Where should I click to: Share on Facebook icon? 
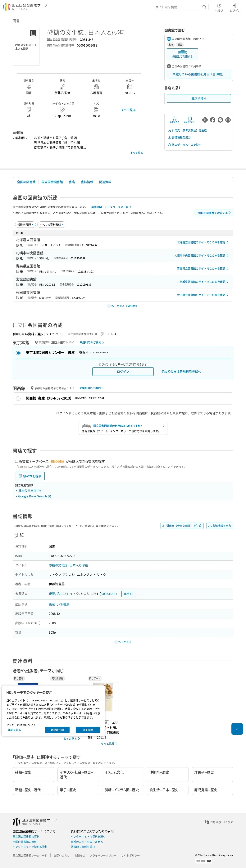(213, 120)
